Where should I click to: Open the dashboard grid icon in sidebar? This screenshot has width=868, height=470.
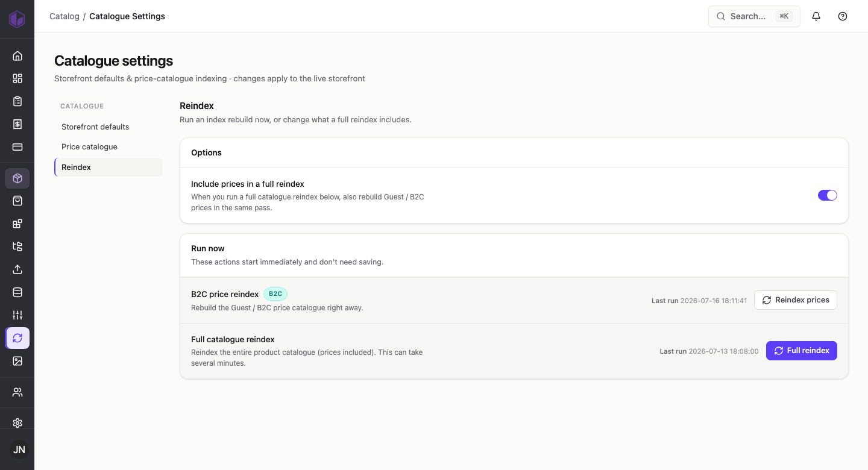pos(17,78)
